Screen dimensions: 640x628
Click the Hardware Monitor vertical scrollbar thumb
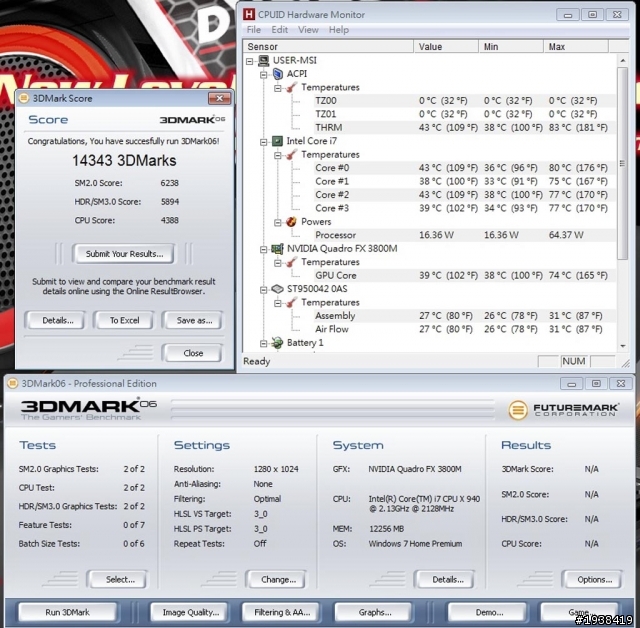(x=622, y=163)
